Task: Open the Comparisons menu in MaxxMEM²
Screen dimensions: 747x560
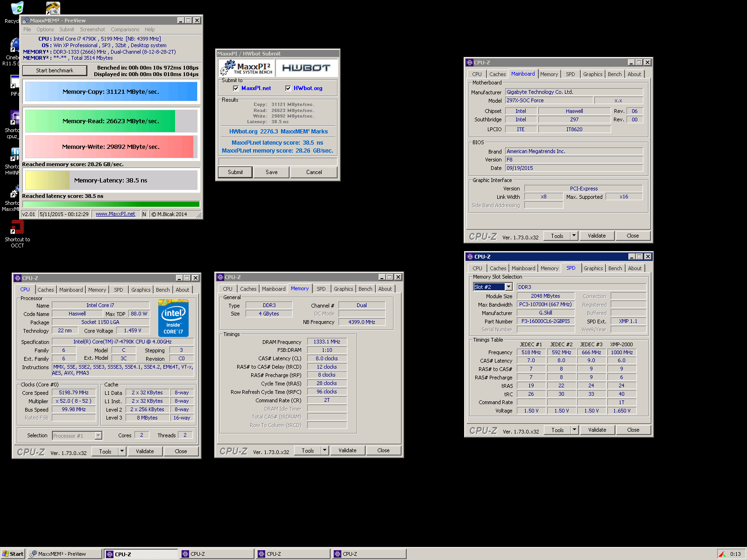Action: click(x=125, y=29)
